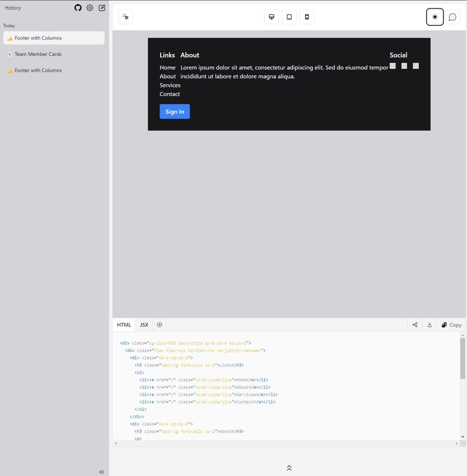Toggle light/dark theme with the sun icon

(435, 17)
